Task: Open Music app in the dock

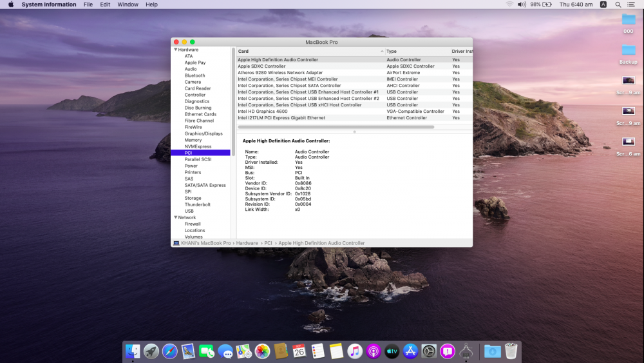Action: coord(355,351)
